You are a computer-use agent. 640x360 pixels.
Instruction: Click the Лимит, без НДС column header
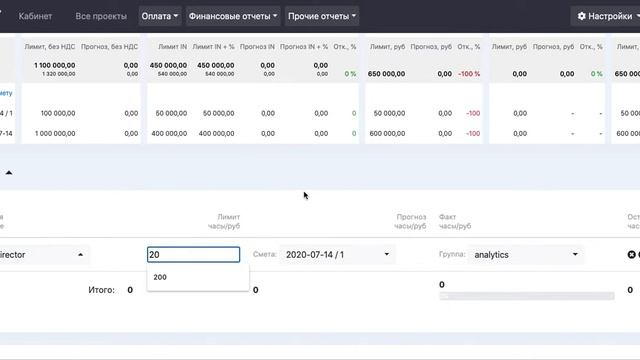[50, 47]
